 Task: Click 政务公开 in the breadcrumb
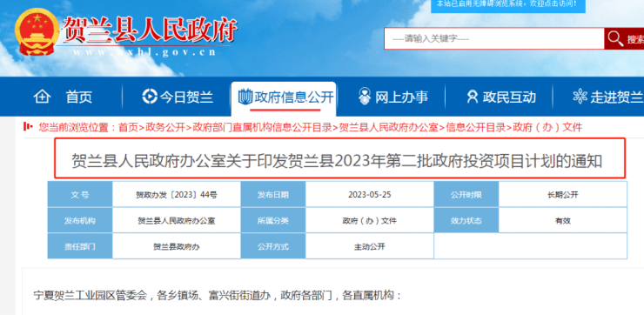(x=165, y=127)
